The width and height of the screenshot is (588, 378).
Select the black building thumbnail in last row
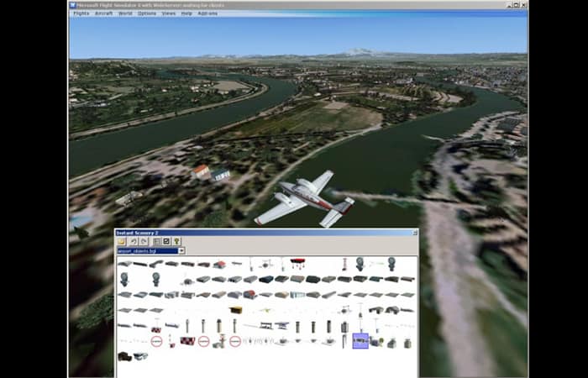pyautogui.click(x=124, y=356)
